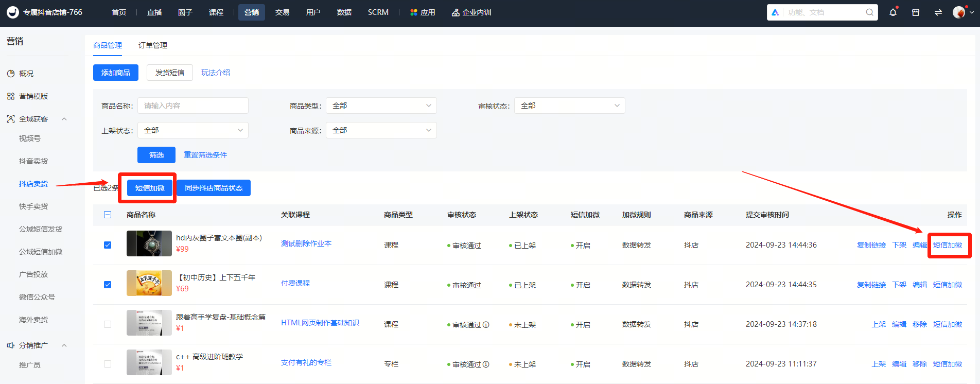Open the 课程 top menu

point(216,12)
